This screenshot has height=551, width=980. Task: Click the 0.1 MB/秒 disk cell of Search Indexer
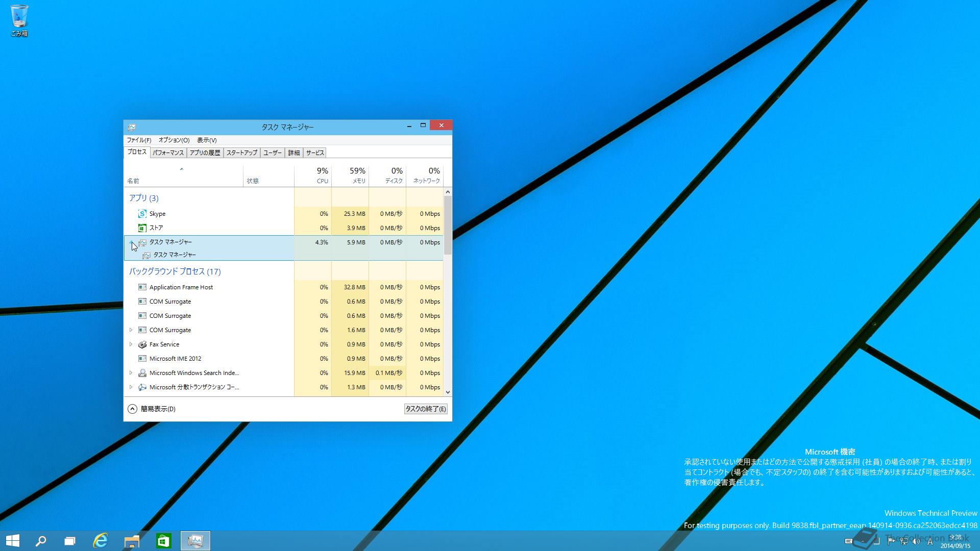click(387, 373)
